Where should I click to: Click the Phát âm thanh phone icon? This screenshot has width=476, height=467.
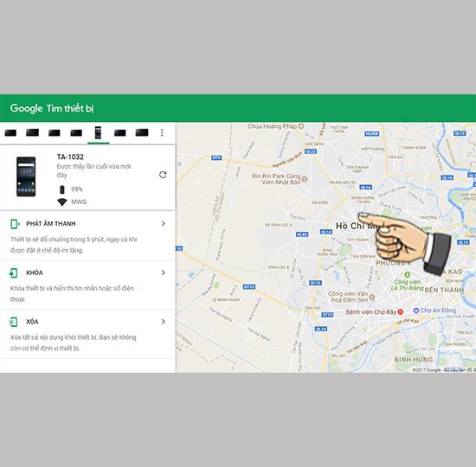point(15,224)
